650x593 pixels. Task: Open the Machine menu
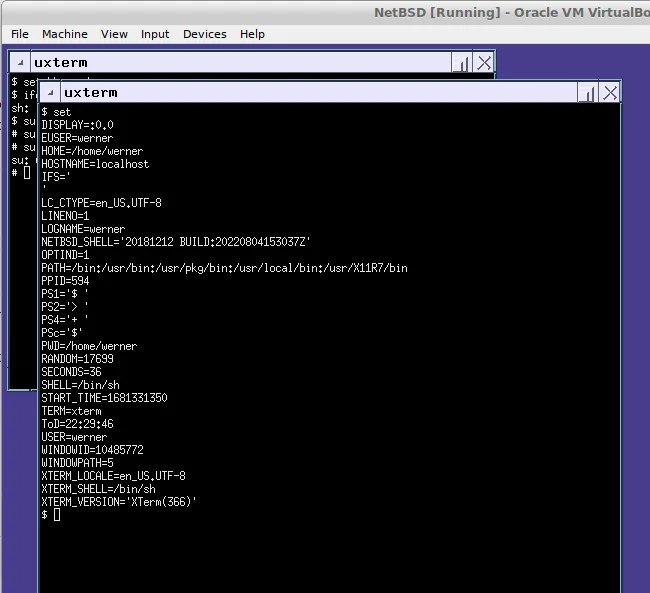[64, 34]
